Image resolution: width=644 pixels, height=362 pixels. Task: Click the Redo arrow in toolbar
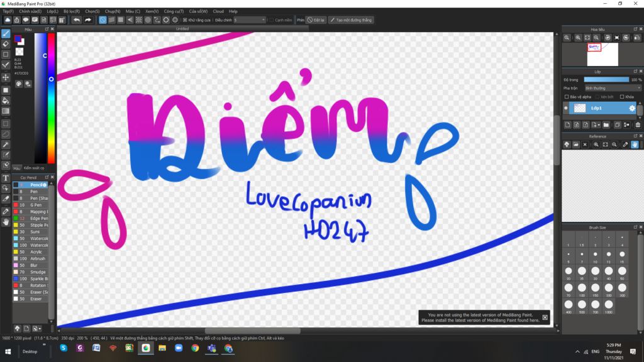coord(87,19)
